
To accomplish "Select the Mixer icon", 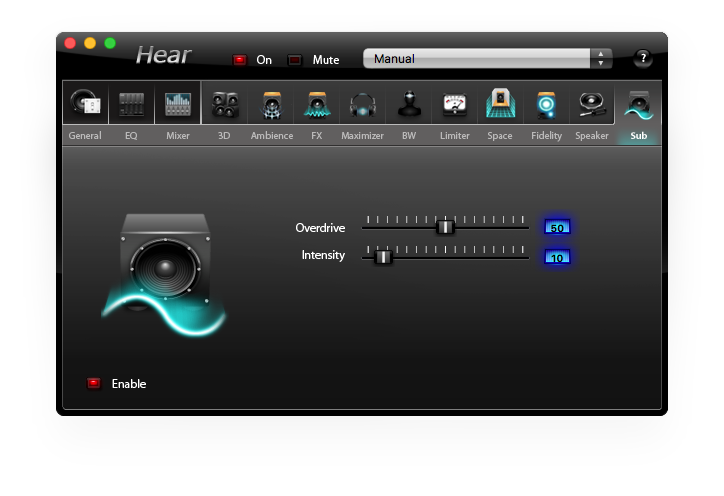I will click(178, 104).
